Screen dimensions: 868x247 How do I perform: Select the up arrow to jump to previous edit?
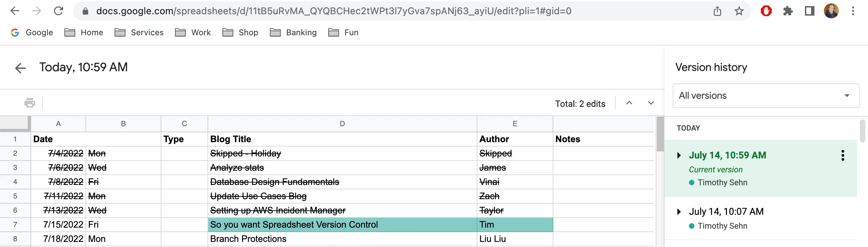(x=629, y=103)
